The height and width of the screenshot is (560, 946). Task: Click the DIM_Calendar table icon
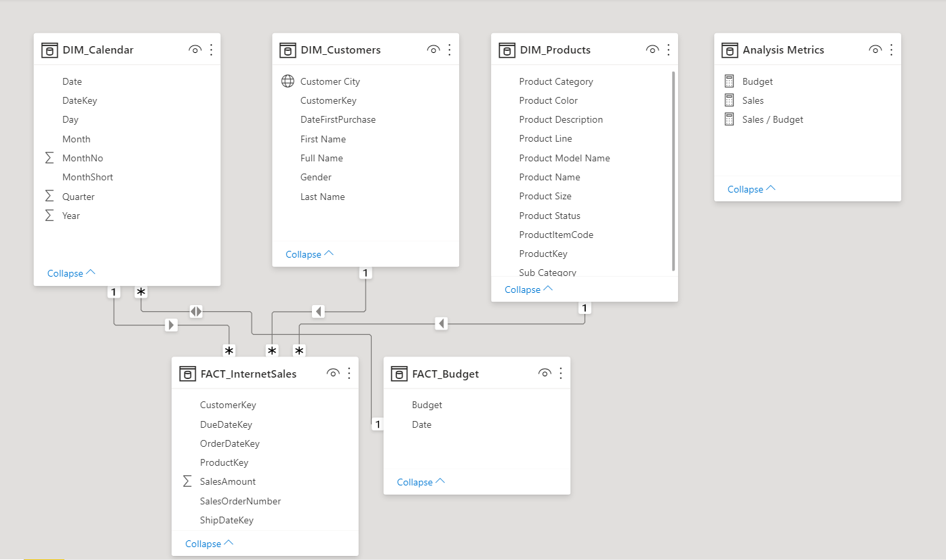pos(50,49)
